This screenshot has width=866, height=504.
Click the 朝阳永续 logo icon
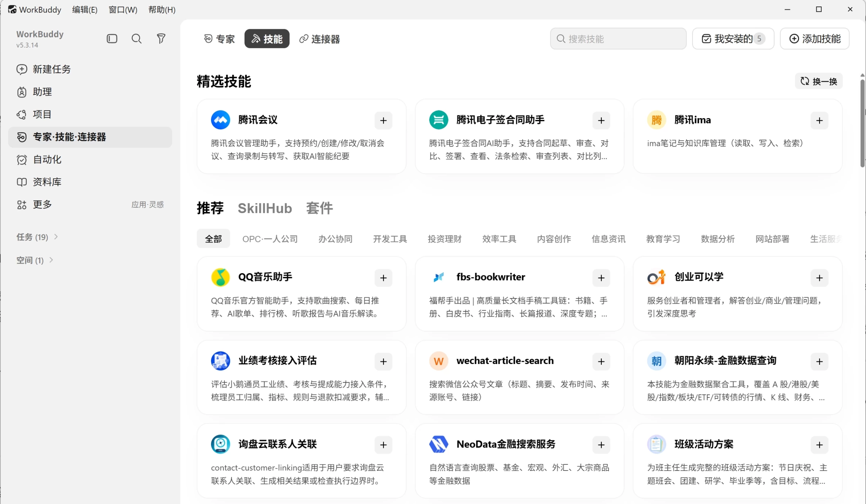pyautogui.click(x=656, y=361)
